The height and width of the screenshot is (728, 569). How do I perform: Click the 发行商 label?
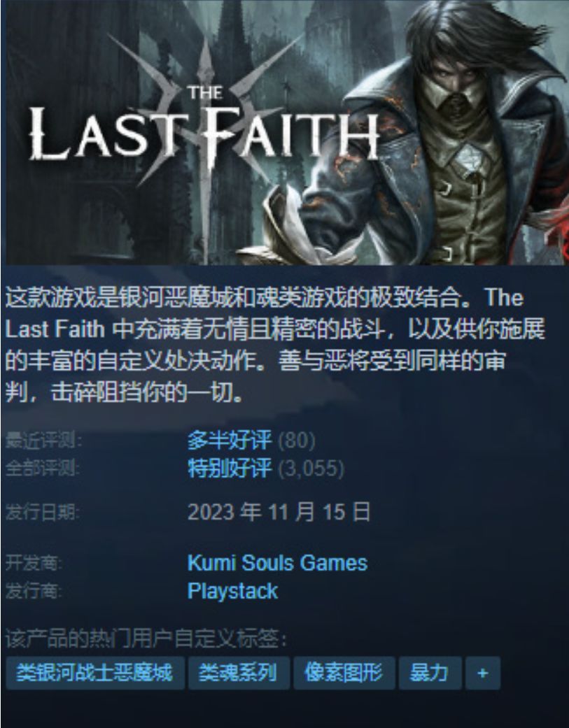[34, 591]
